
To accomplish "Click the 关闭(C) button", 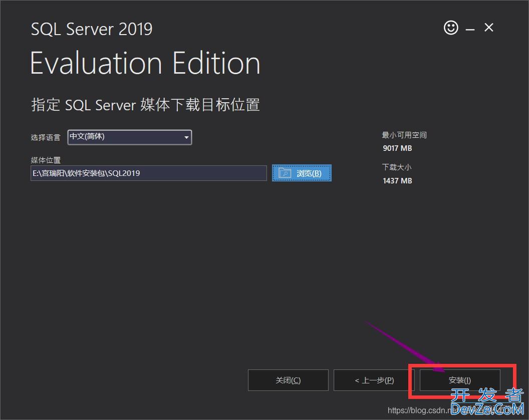I will click(x=288, y=380).
